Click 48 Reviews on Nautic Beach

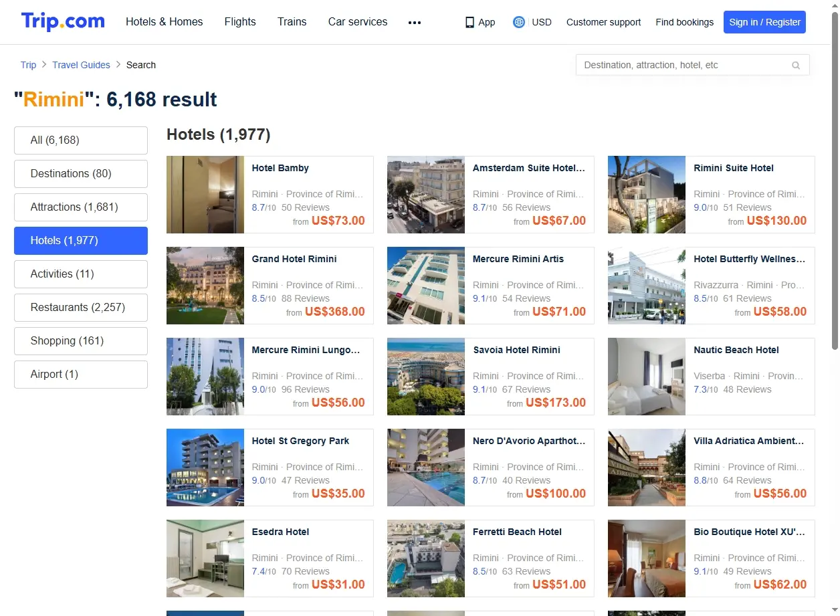[747, 389]
